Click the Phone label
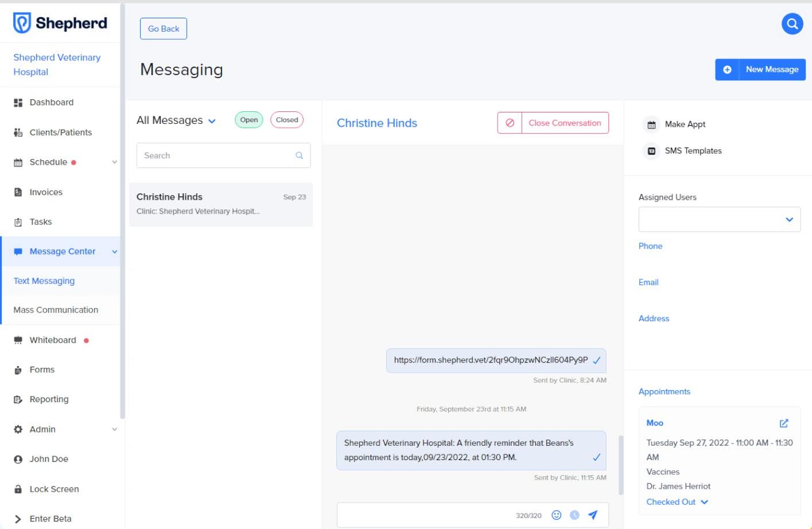This screenshot has width=812, height=529. (x=651, y=246)
